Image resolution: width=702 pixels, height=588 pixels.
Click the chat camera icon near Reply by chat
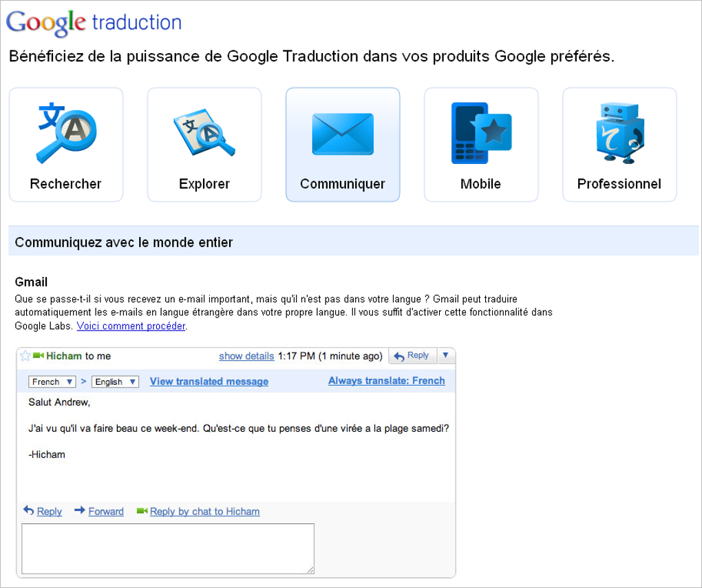(x=142, y=510)
